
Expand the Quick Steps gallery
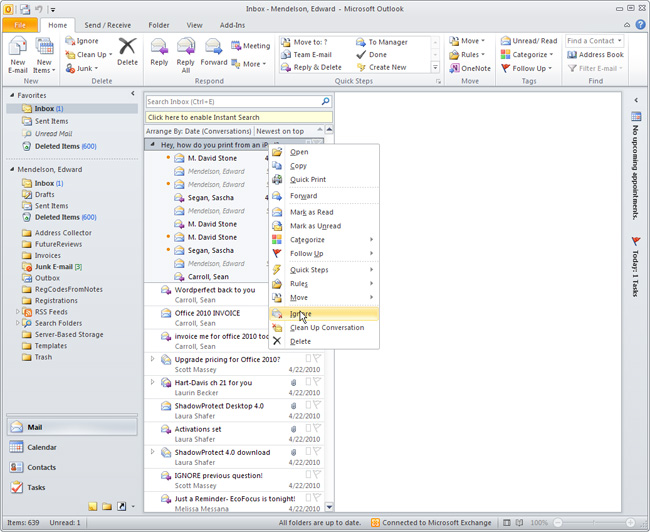click(x=435, y=67)
